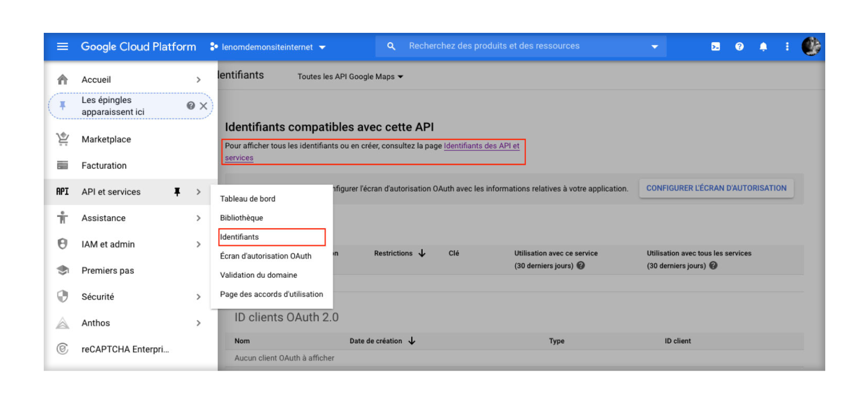Click the pin icon in the pins hint
The width and height of the screenshot is (868, 403).
tap(63, 105)
